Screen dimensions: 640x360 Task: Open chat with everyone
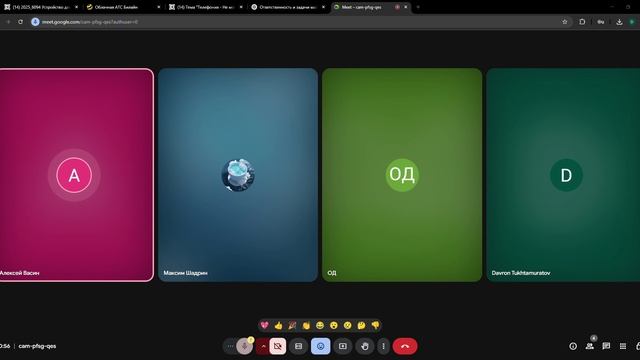coord(606,346)
